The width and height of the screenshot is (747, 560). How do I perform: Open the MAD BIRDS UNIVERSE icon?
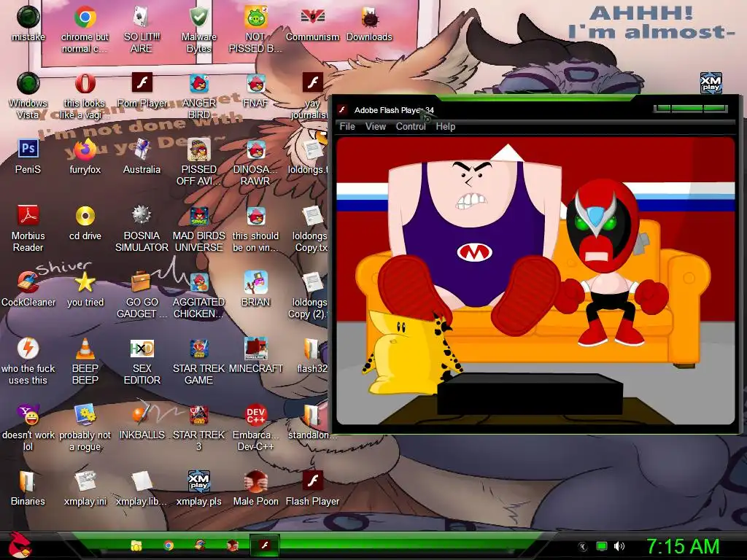tap(198, 228)
